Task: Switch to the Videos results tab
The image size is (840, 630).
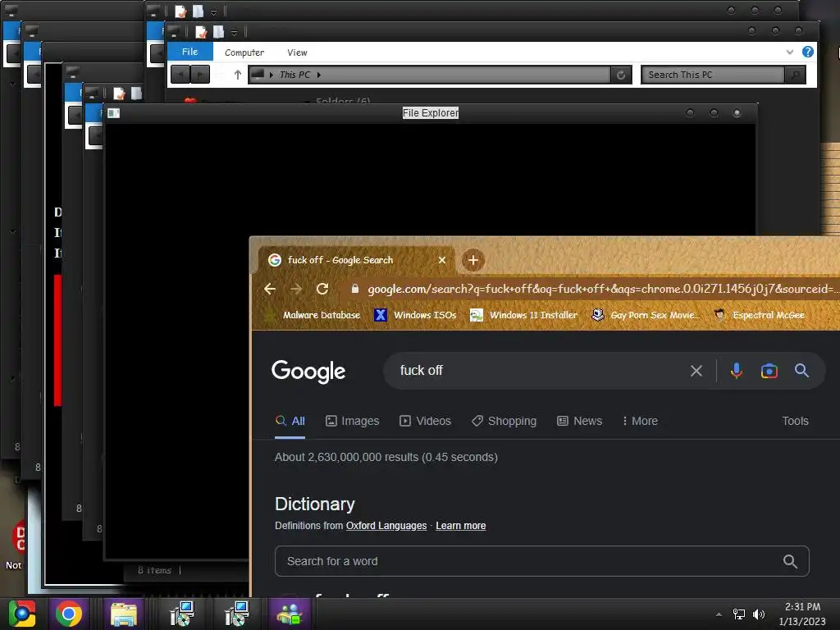Action: point(426,421)
